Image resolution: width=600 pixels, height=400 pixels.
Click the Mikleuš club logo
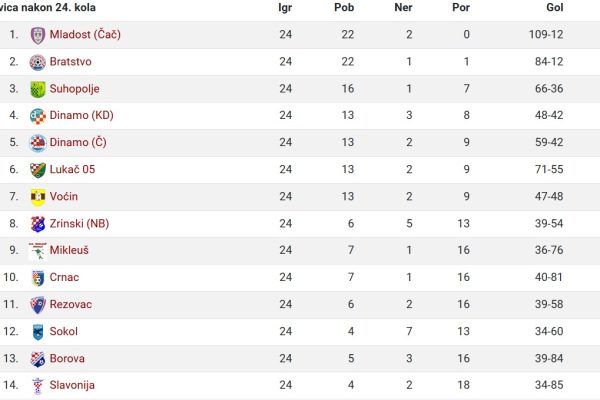tap(38, 251)
